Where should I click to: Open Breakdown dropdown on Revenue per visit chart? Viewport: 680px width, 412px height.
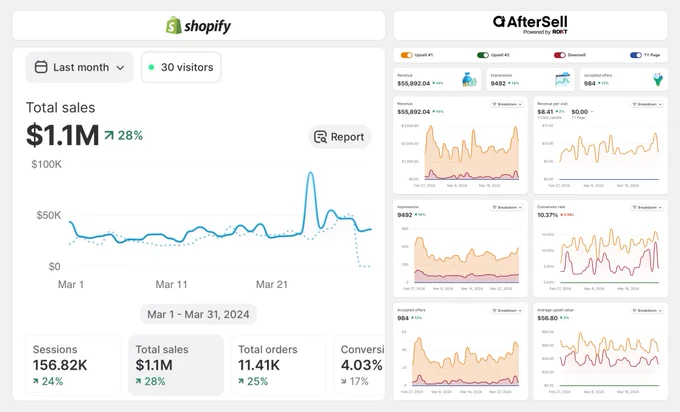(647, 104)
